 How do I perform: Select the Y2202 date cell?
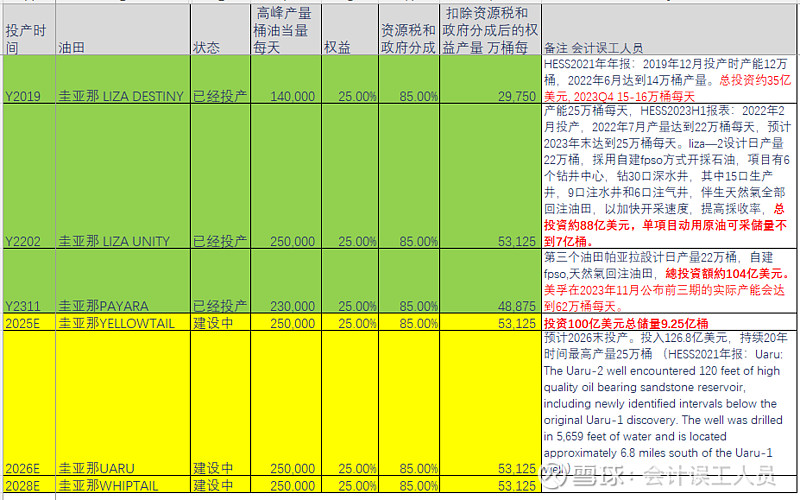[29, 177]
